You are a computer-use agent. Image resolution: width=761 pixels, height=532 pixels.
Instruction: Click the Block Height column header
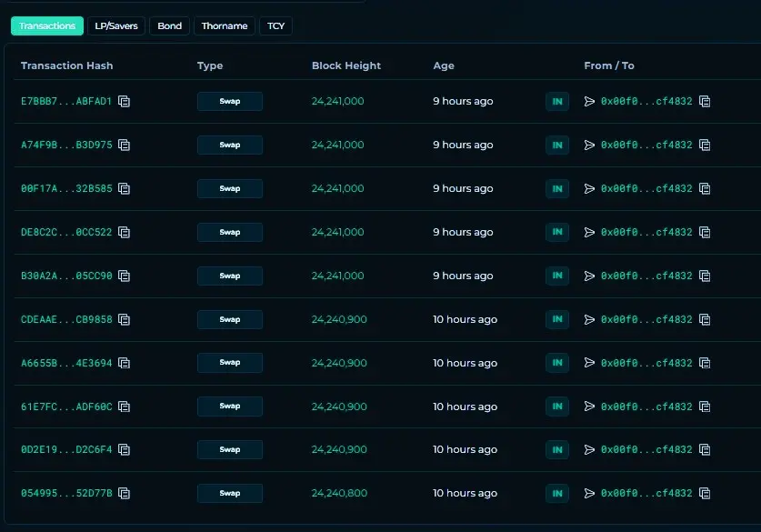346,65
